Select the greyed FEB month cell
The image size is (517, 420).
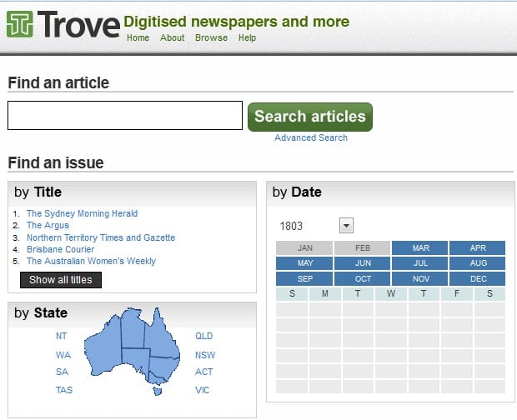363,248
